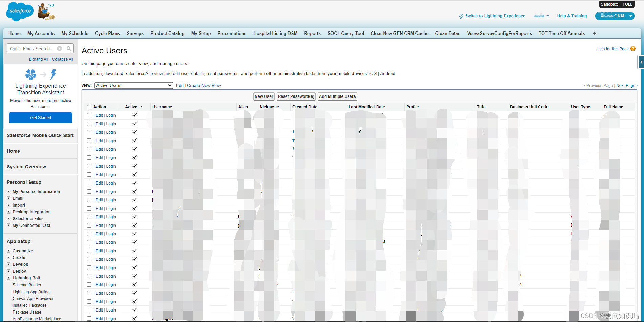Open the user name dropdown menu
644x322 pixels.
[x=541, y=16]
